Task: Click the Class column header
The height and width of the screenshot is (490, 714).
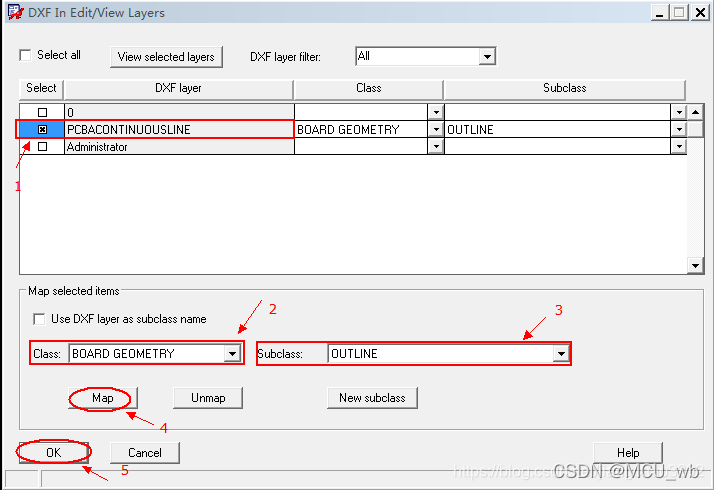Action: pyautogui.click(x=368, y=88)
